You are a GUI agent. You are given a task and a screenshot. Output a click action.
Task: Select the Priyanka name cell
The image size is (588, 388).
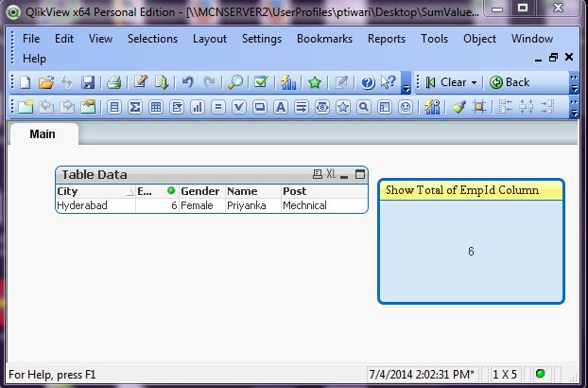[x=253, y=205]
